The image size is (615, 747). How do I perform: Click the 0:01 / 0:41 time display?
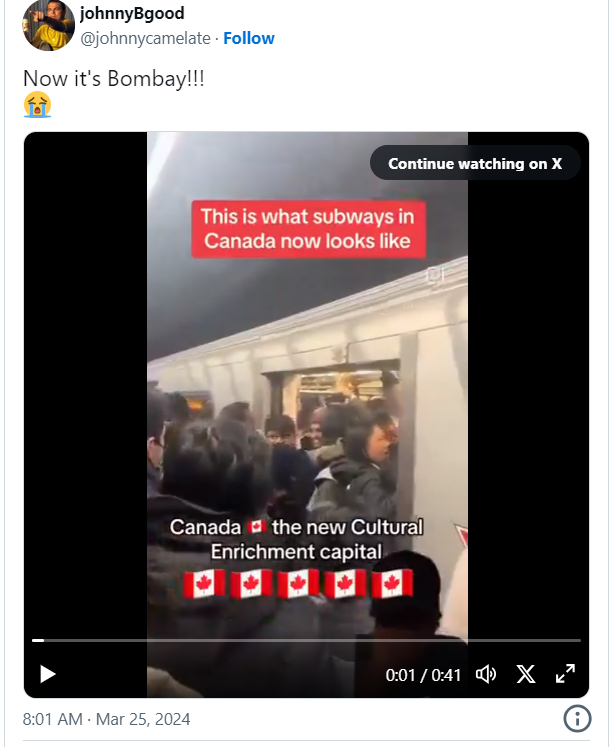pyautogui.click(x=423, y=675)
